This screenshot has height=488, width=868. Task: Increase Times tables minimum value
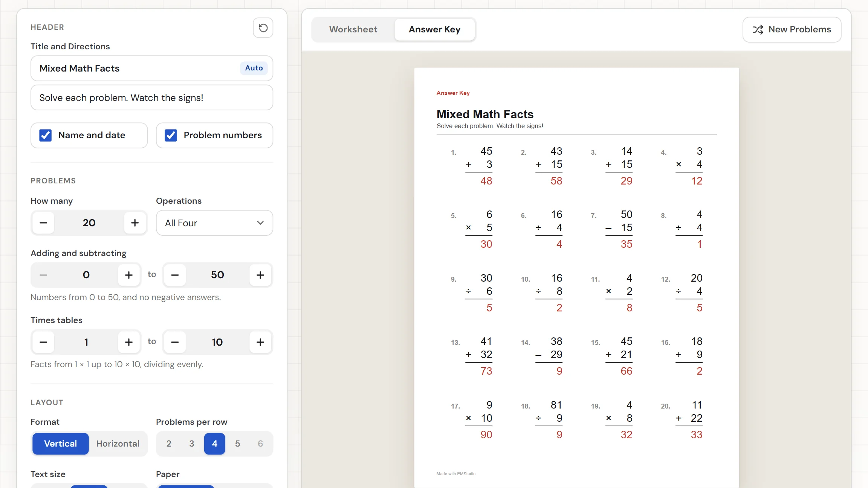[129, 342]
